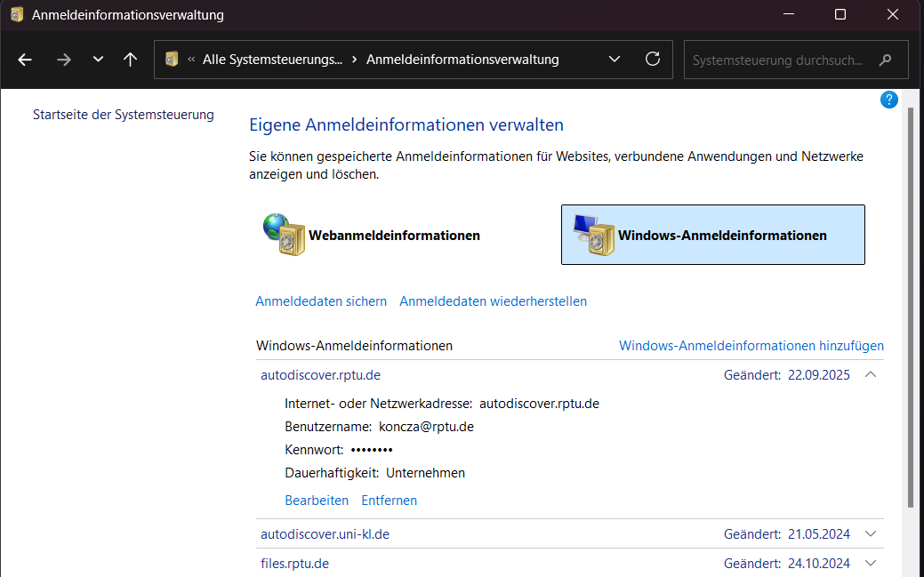Expand the autodiscover.uni-kl.de entry

[871, 534]
